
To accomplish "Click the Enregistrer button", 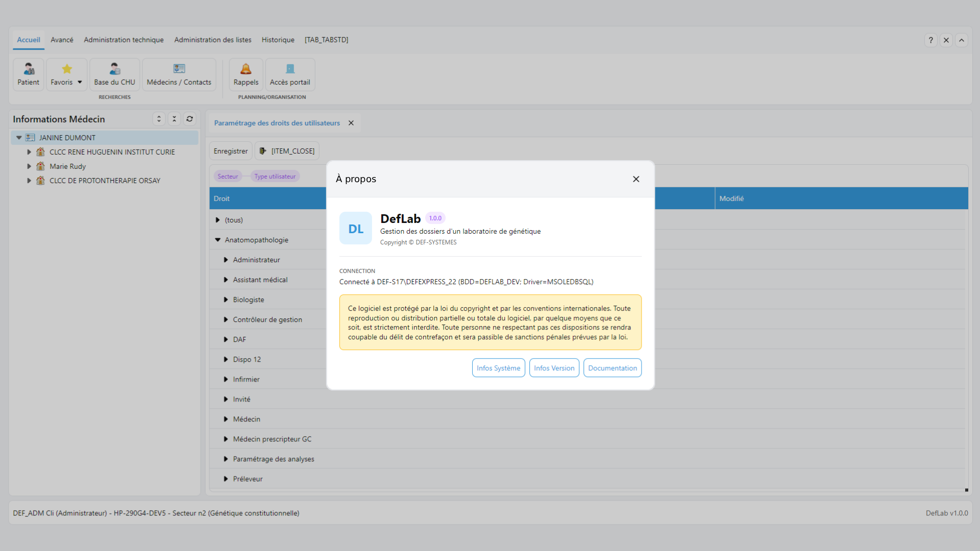I will pyautogui.click(x=231, y=151).
